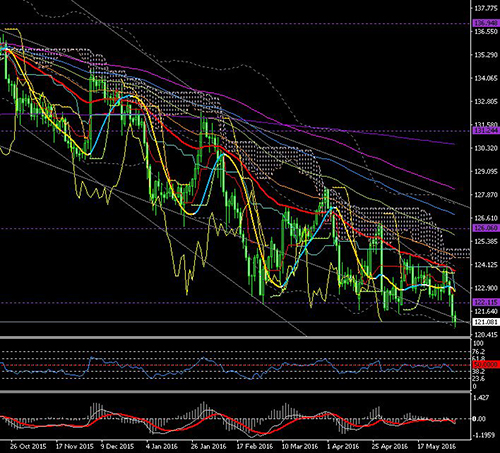Click the 121.640 price axis label
The height and width of the screenshot is (453, 500).
click(486, 312)
